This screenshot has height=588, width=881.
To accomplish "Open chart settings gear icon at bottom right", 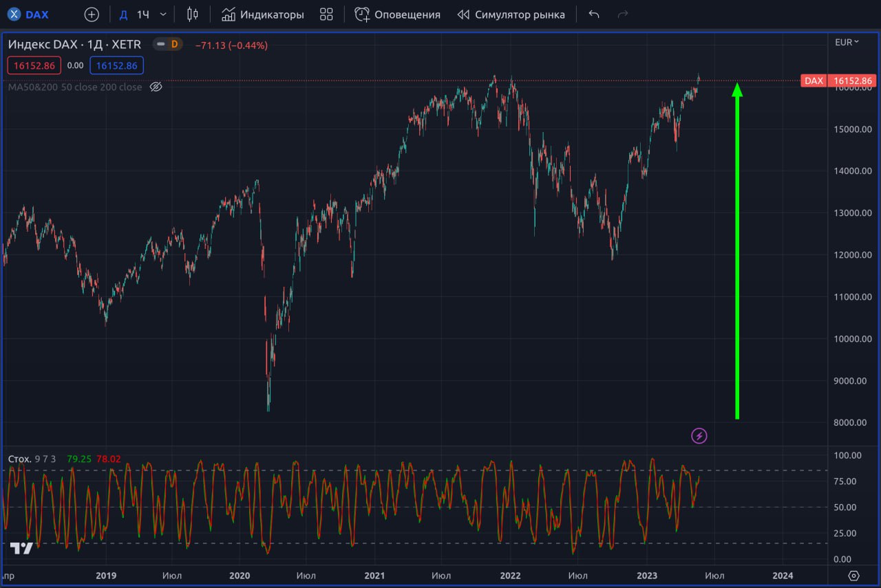I will (854, 576).
